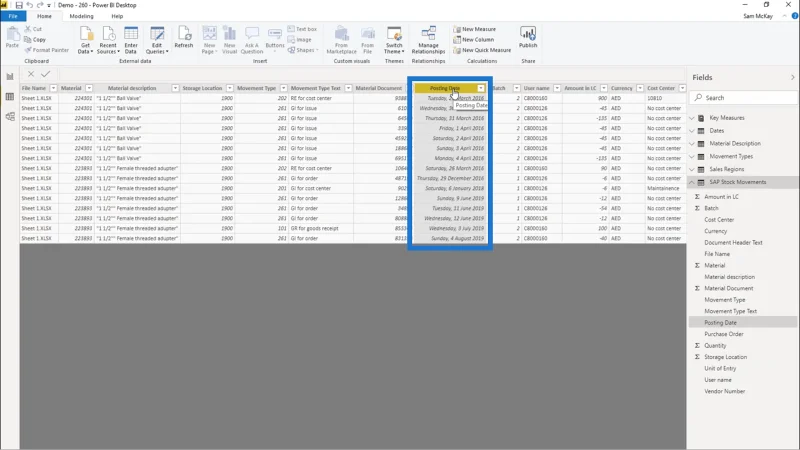This screenshot has width=800, height=450.
Task: Expand the Material Description table in Fields
Action: 692,143
